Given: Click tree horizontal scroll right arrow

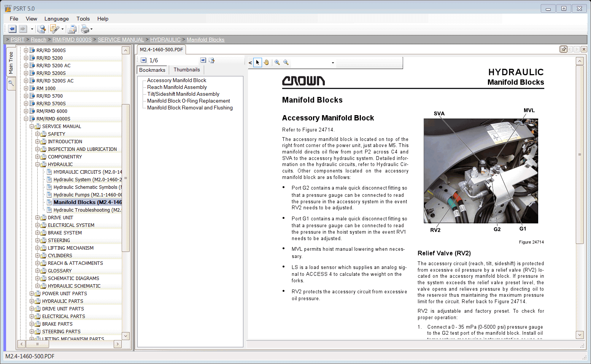Looking at the screenshot, I should pos(118,344).
